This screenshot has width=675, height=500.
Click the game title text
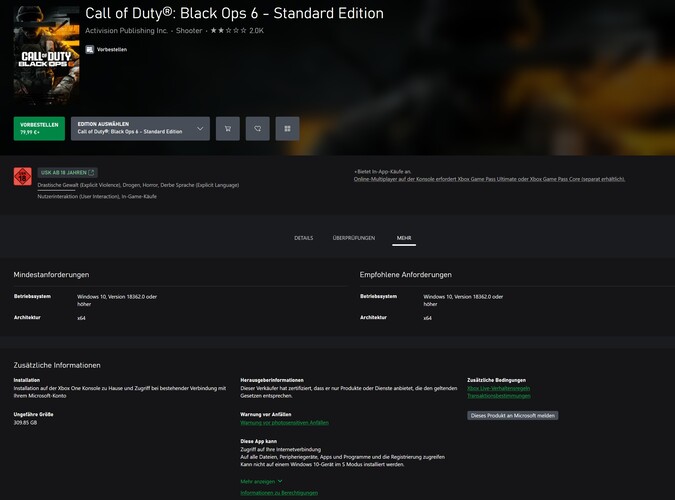coord(234,13)
